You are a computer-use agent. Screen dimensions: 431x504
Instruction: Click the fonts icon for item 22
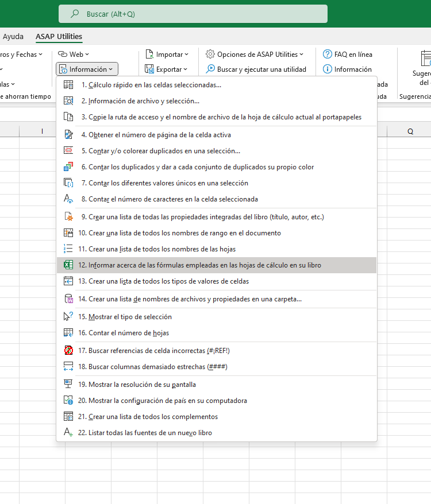[x=68, y=433]
